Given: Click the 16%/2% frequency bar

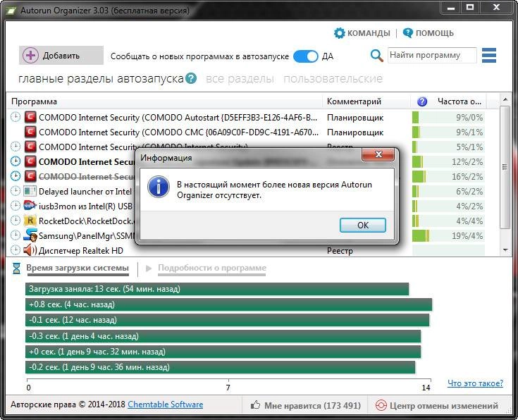Looking at the screenshot, I should click(x=448, y=176).
